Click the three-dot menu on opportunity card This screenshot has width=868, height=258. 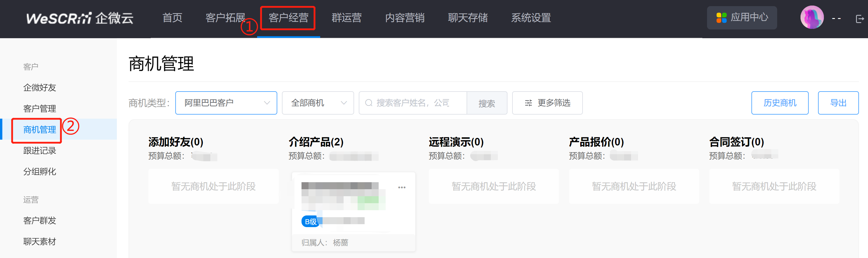pos(402,187)
